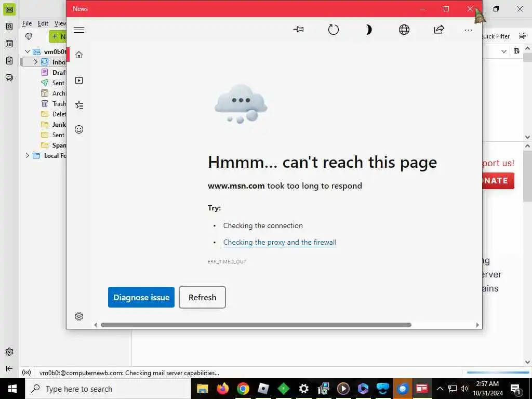This screenshot has height=399, width=532.
Task: Open Tasks in Thunderbird spaces bar
Action: (x=9, y=60)
